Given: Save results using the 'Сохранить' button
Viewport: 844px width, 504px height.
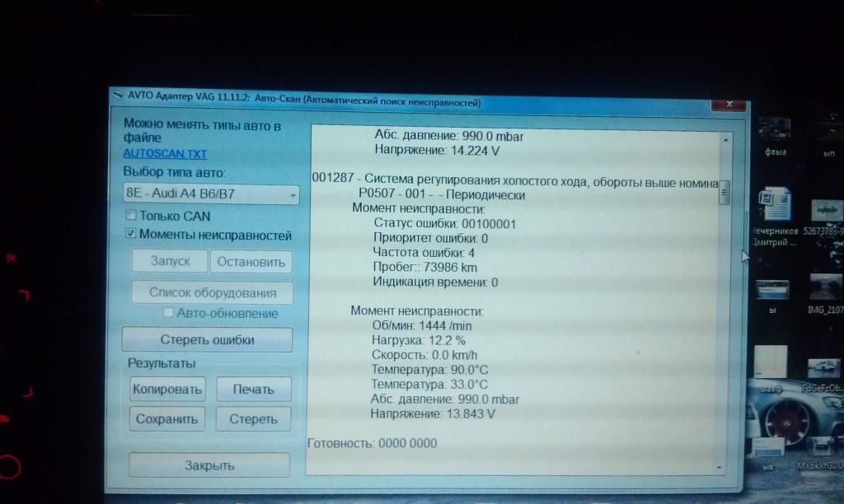Looking at the screenshot, I should [x=167, y=418].
